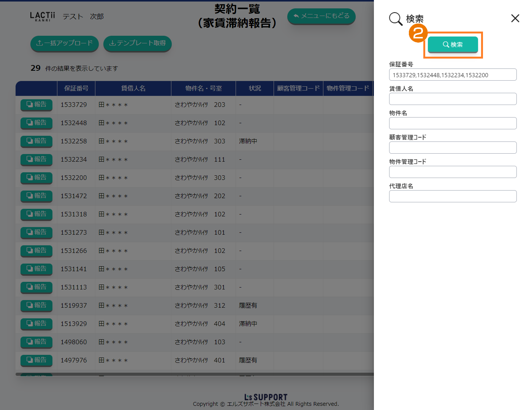Click 報告 button on row 1497976
The image size is (532, 410).
(x=36, y=360)
